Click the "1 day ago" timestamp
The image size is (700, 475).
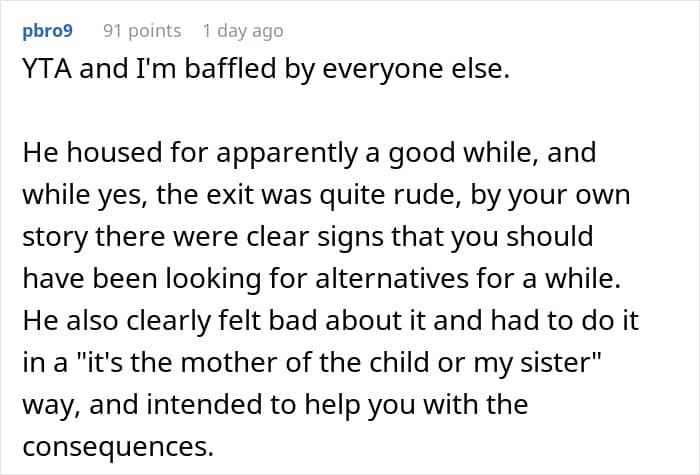[242, 31]
